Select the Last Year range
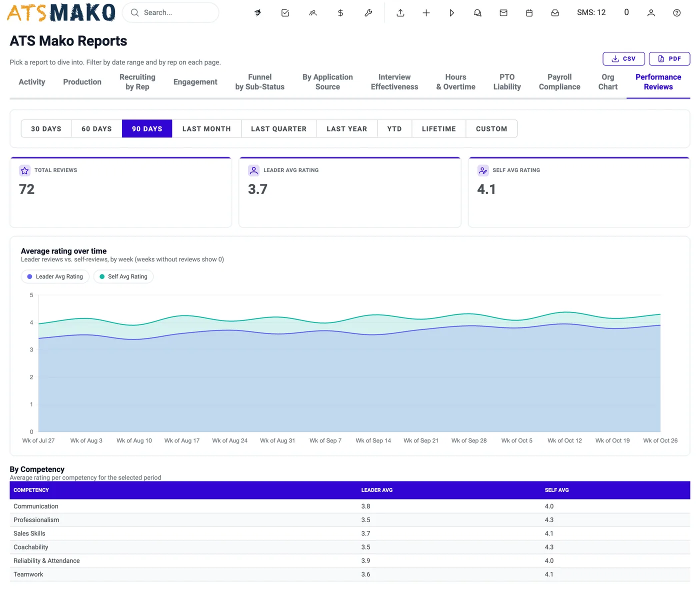This screenshot has height=593, width=700. (346, 128)
